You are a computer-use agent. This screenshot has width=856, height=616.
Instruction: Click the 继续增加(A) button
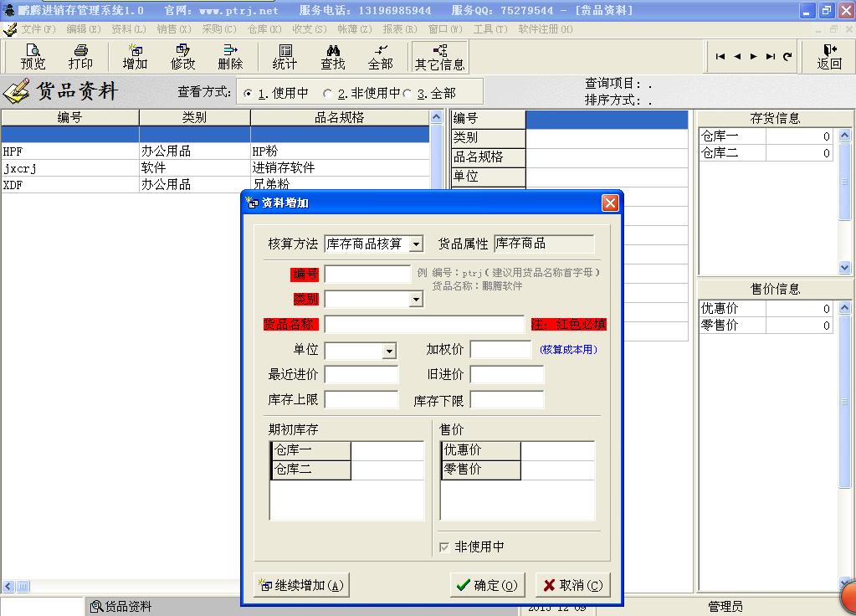tap(301, 585)
